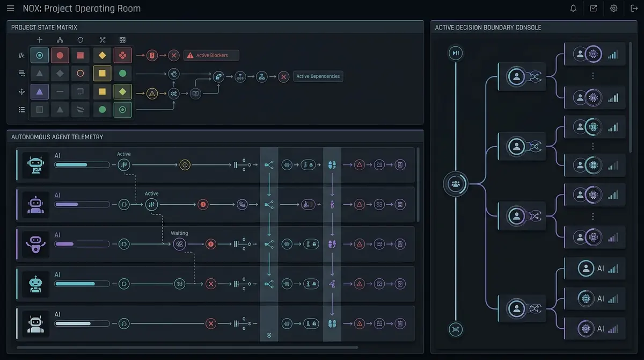Click the Active Decision Boundary Console title

[x=488, y=27]
